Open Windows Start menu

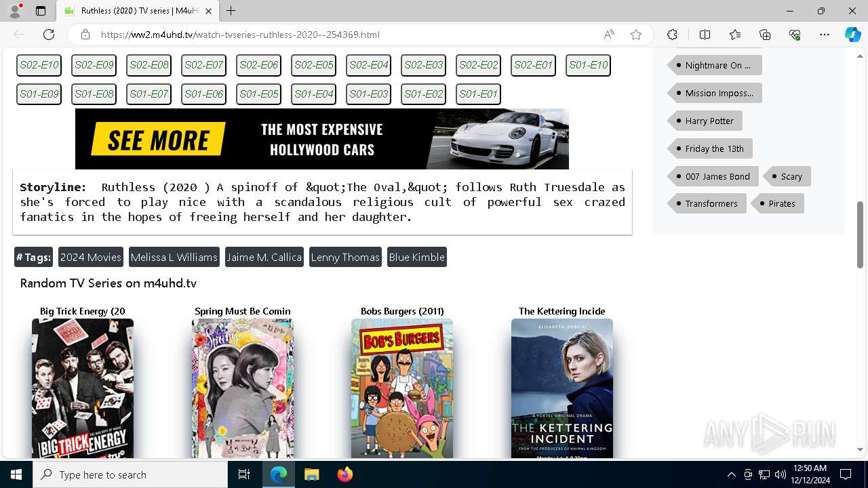click(16, 474)
